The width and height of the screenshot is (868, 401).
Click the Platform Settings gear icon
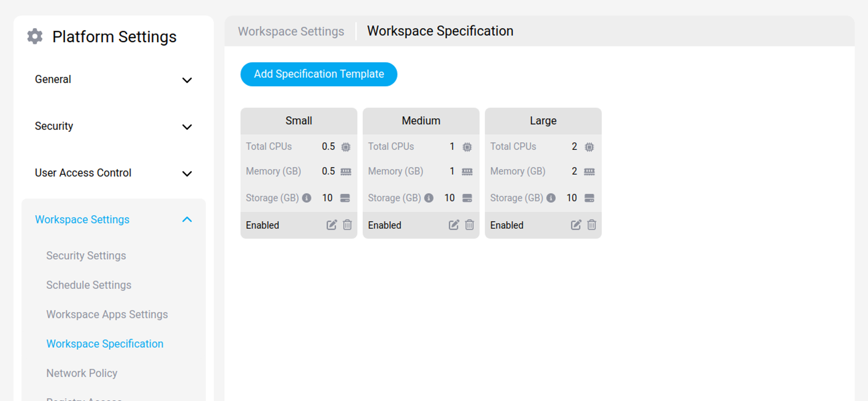(x=35, y=36)
